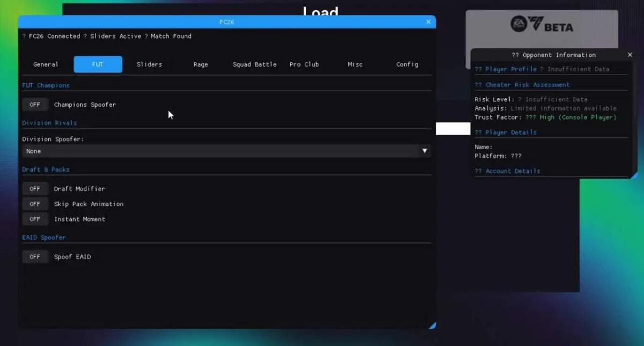
Task: Turn on Skip Pack Animation
Action: 35,204
